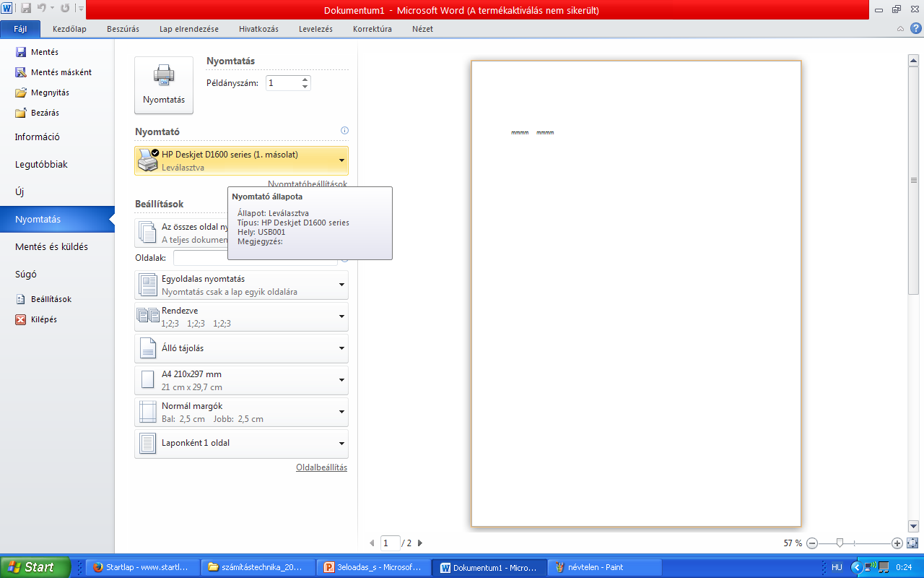Open the Fájl tab
This screenshot has height=578, width=924.
21,29
